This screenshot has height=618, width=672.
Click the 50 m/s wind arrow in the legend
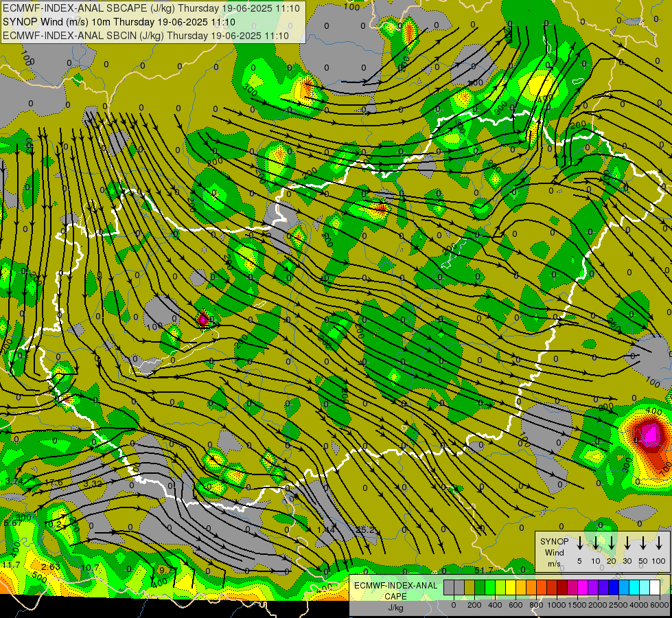click(643, 542)
